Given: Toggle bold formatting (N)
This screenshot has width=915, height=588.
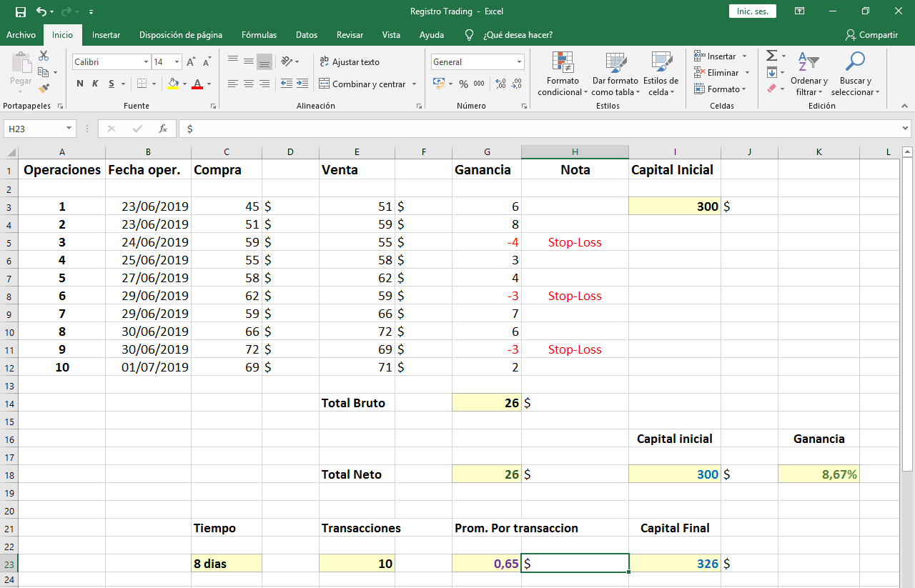Looking at the screenshot, I should (80, 84).
